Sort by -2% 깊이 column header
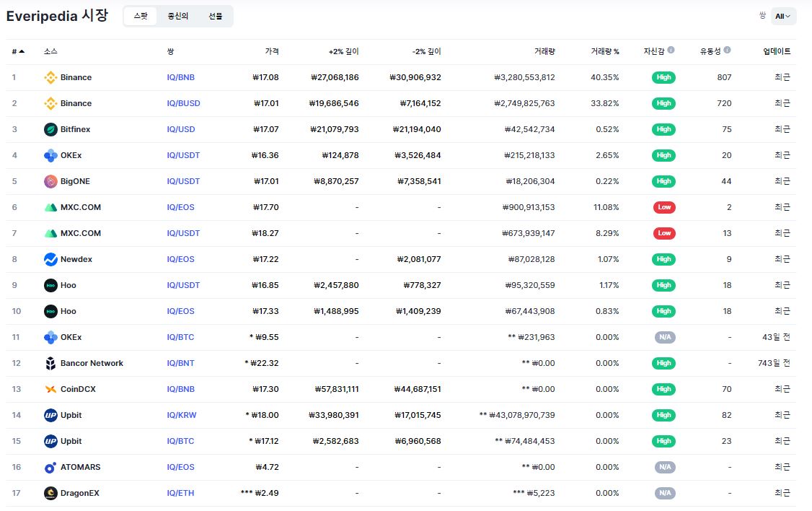The width and height of the screenshot is (812, 511). click(x=427, y=51)
